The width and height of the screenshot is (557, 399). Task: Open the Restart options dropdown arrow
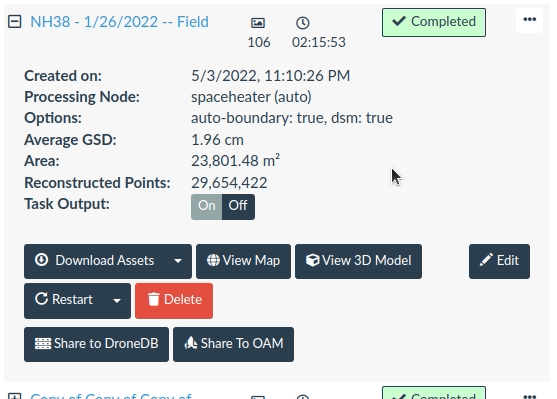coord(117,301)
